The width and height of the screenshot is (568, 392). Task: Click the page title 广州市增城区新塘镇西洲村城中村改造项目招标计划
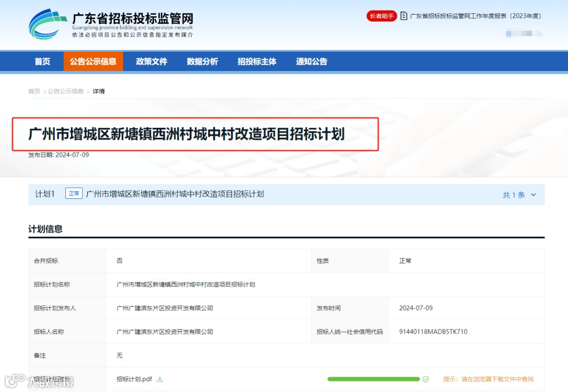click(187, 134)
